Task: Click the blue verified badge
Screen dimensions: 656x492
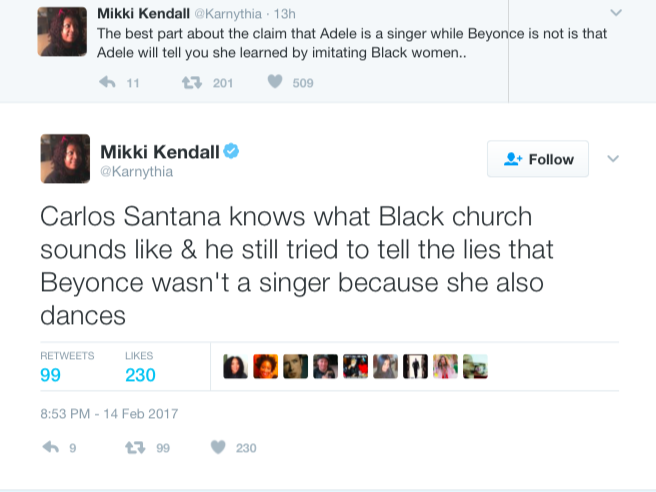Action: point(231,151)
